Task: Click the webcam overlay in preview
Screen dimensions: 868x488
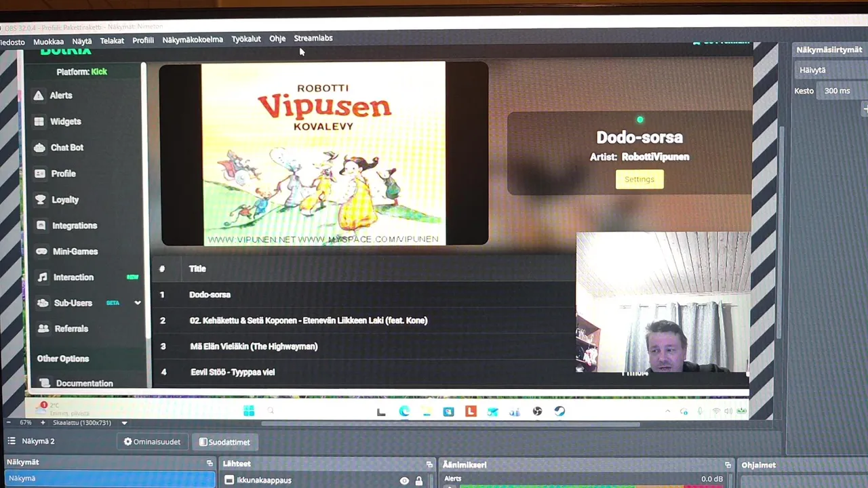Action: click(x=663, y=302)
